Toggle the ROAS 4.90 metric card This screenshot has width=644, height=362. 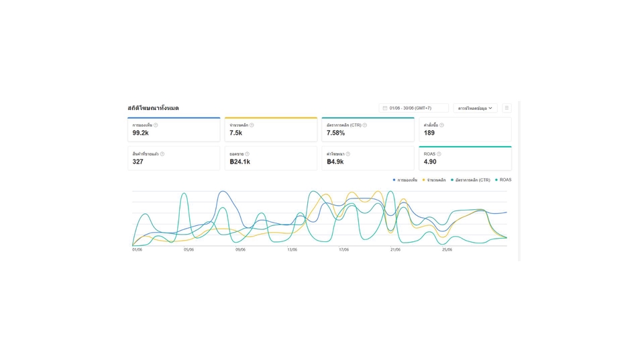(465, 159)
